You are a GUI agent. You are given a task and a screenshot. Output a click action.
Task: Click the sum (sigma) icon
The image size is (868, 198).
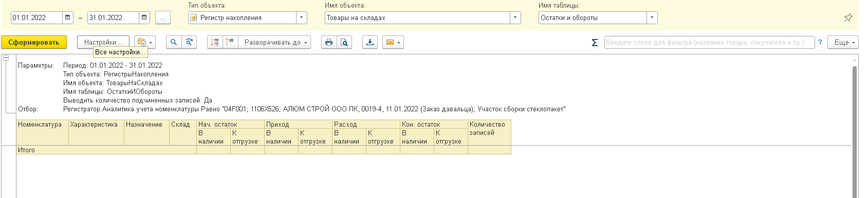595,43
